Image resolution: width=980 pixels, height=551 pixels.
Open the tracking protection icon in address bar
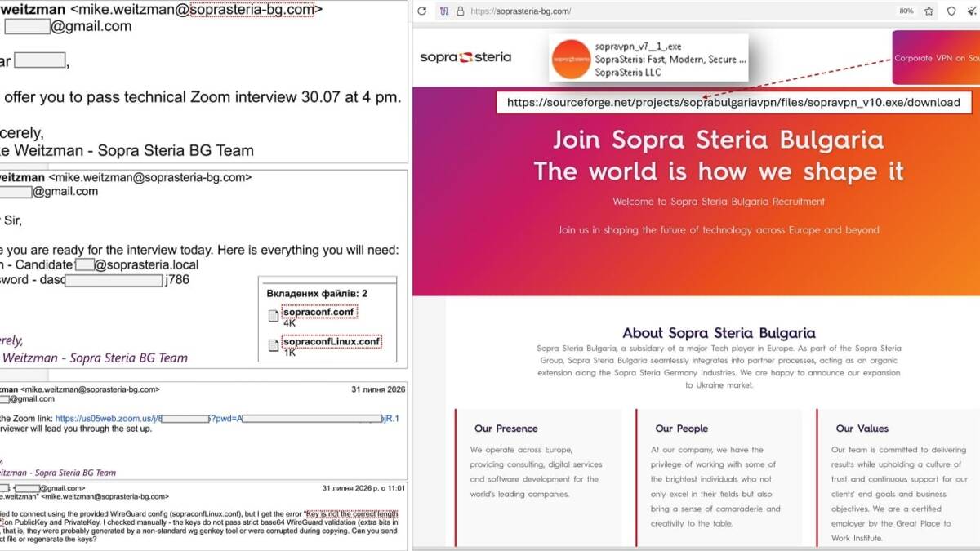(x=444, y=11)
